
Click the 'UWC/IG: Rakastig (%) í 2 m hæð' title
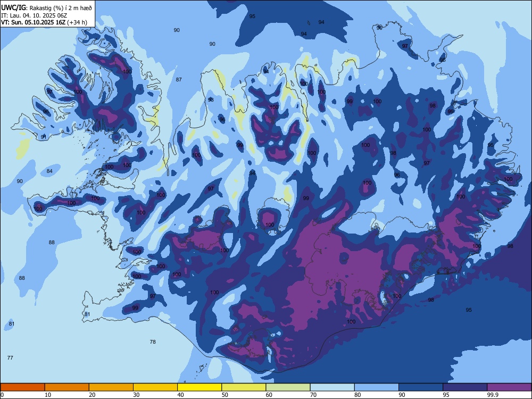click(46, 7)
